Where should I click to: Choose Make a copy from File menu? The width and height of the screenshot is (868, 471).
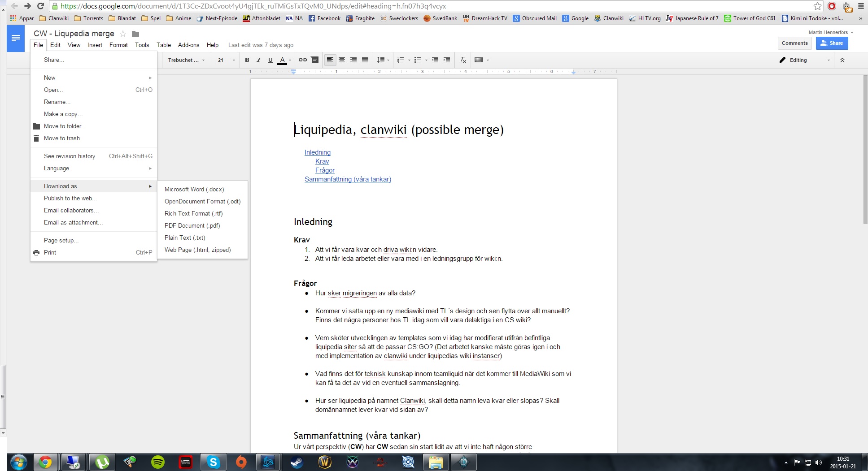tap(63, 114)
